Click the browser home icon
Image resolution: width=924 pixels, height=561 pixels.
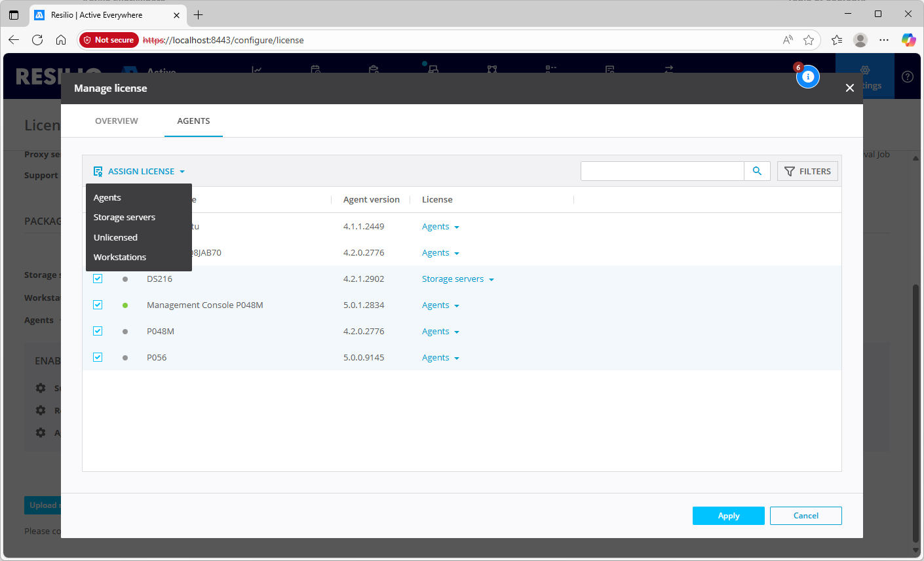pyautogui.click(x=61, y=40)
